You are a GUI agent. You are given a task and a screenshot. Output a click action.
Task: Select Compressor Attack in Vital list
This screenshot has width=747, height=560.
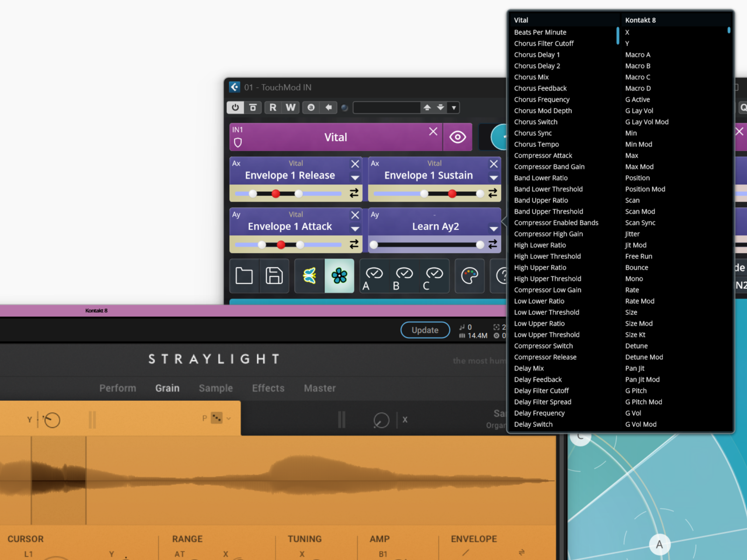pos(543,155)
